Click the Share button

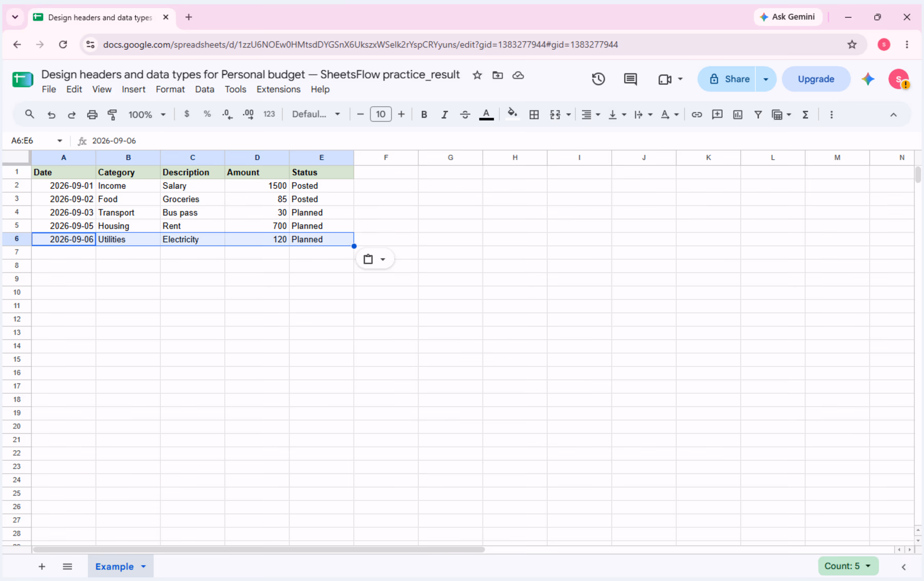pos(727,79)
